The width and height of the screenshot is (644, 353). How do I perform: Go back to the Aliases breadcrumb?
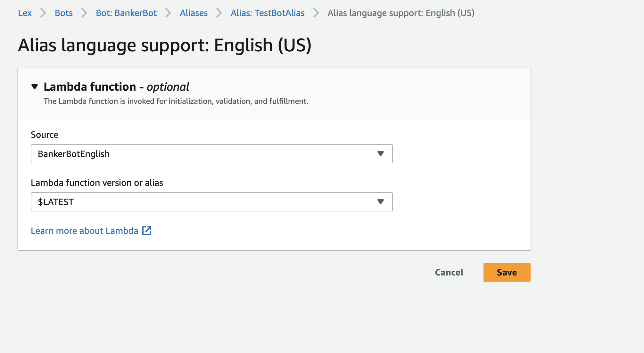194,13
